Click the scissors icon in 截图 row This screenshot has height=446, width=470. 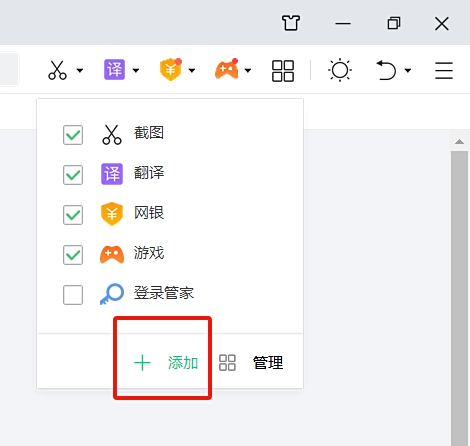tap(112, 135)
